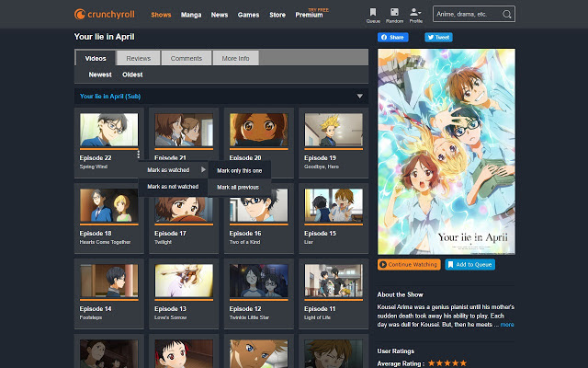Open the Crunchyroll home logo
The height and width of the screenshot is (368, 588).
pyautogui.click(x=104, y=15)
